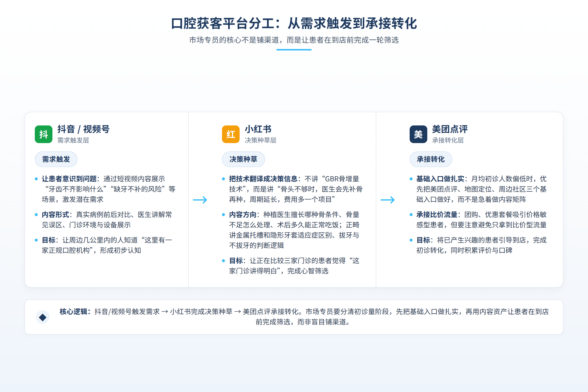588x392 pixels.
Task: Click the subtitle 需求触发层
Action: (x=73, y=140)
